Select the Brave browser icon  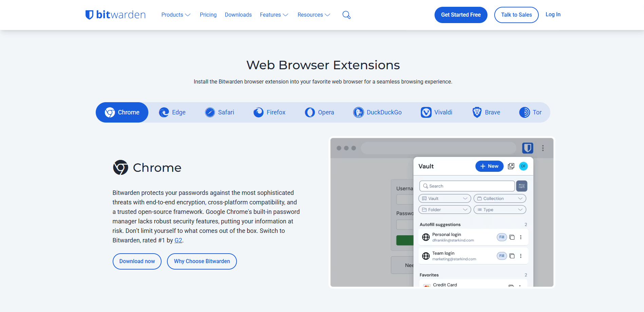(x=477, y=112)
